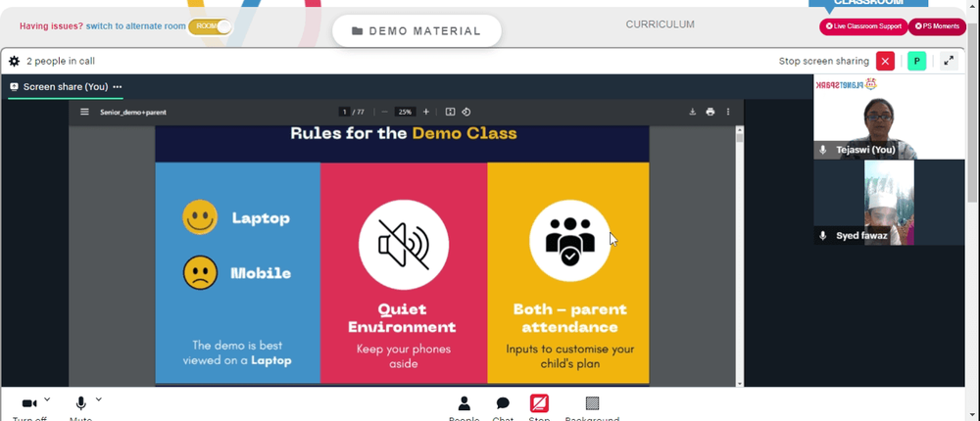Viewport: 980px width, 421px height.
Task: Expand microphone options chevron
Action: tap(98, 399)
